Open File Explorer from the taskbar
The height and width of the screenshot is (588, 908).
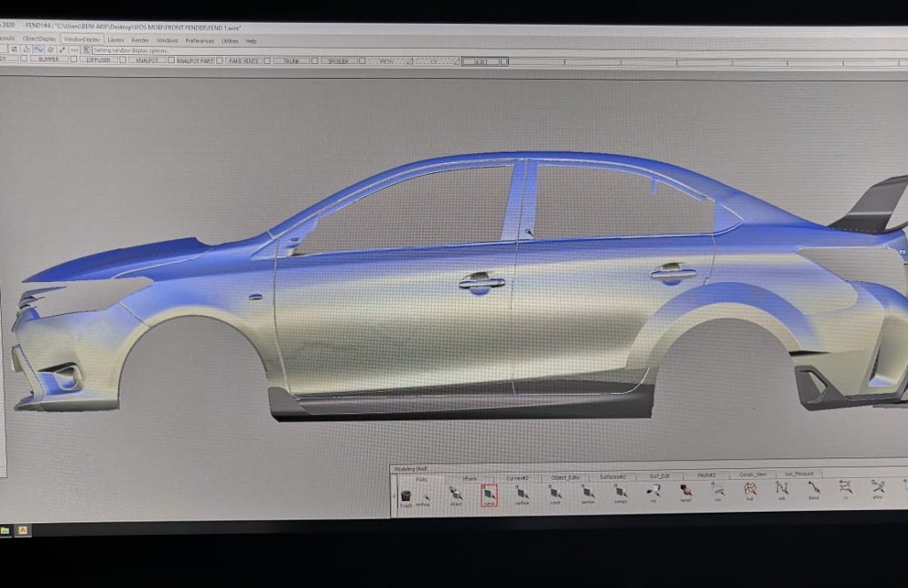tap(4, 529)
